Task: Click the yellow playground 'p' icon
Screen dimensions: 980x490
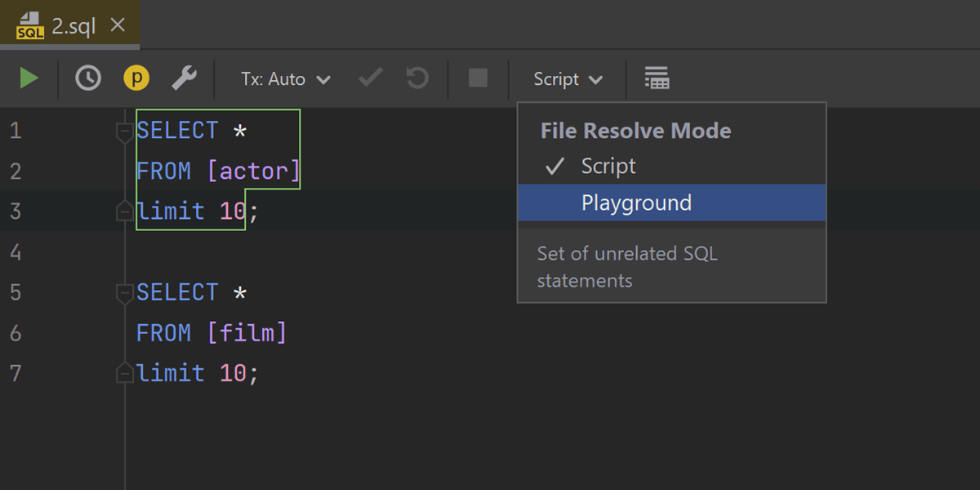Action: coord(136,78)
